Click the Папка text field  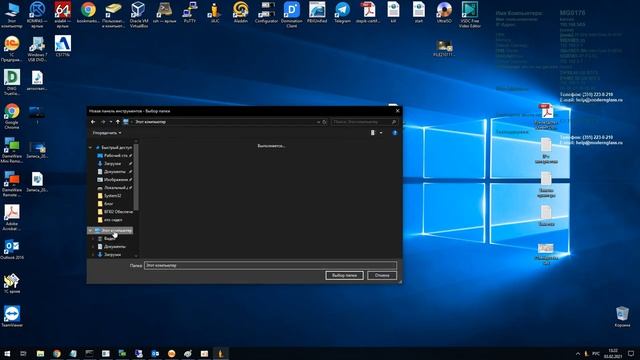pyautogui.click(x=270, y=265)
